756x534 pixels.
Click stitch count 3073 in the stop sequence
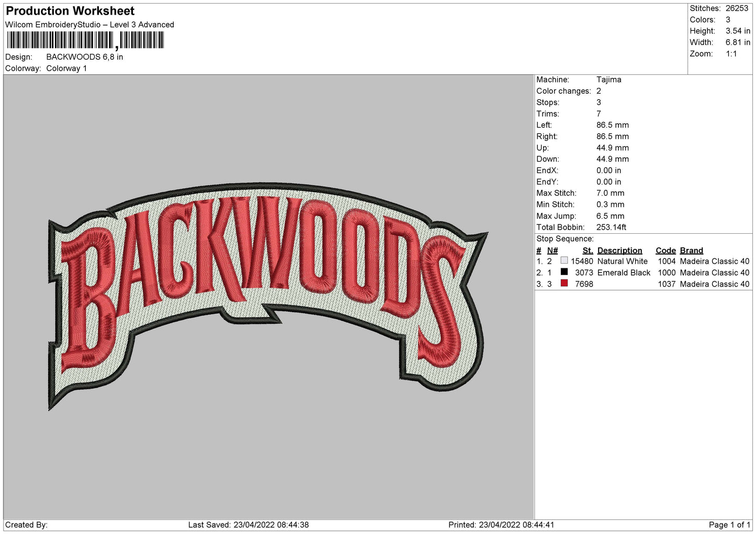584,273
